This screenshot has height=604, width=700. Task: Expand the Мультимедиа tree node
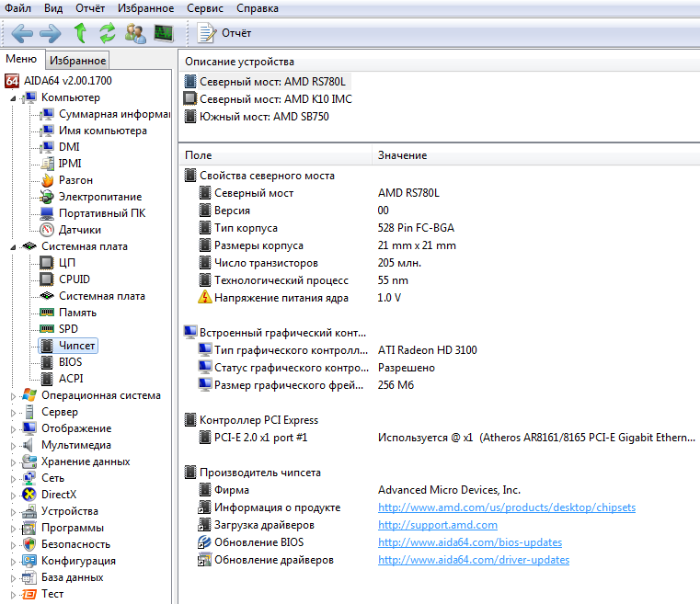tap(13, 446)
